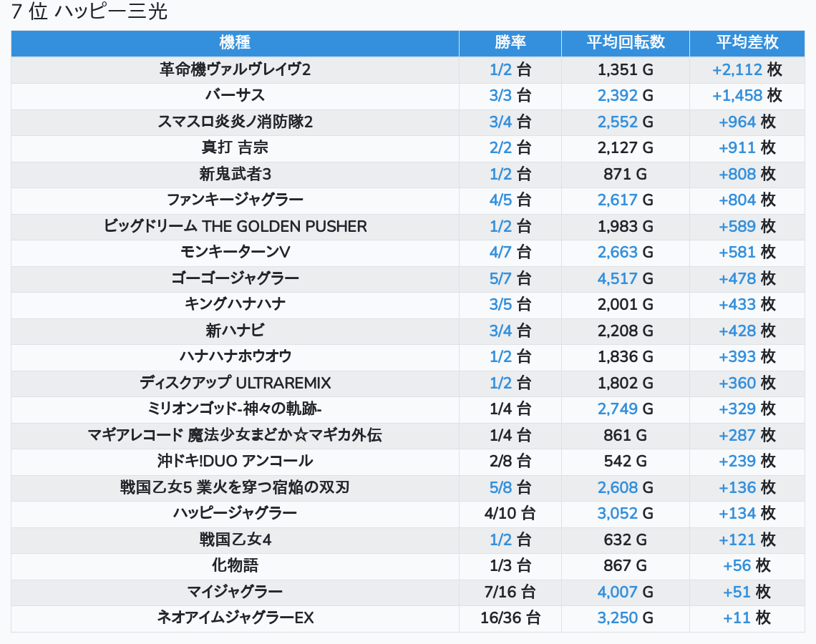
Task: Click the 2/8 台 win rate cell
Action: (x=510, y=462)
